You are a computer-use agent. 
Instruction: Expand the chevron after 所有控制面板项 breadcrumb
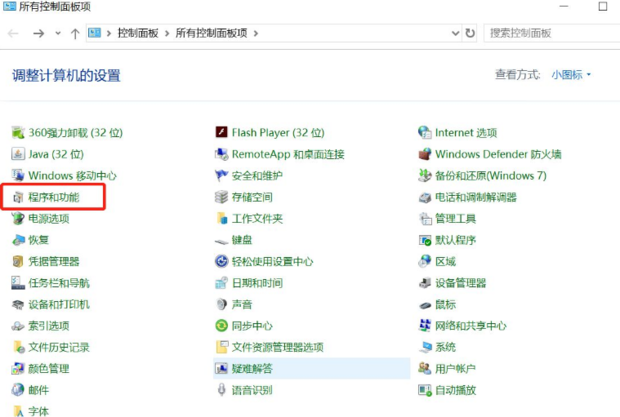click(x=256, y=34)
